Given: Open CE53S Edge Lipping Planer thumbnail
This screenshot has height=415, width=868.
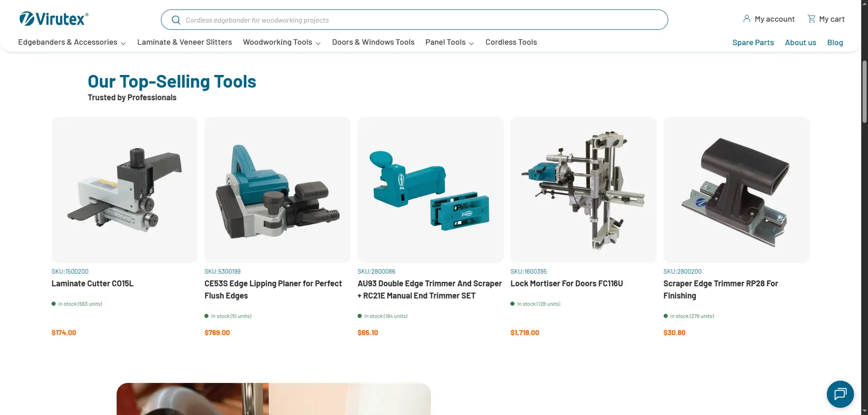Looking at the screenshot, I should click(x=277, y=190).
